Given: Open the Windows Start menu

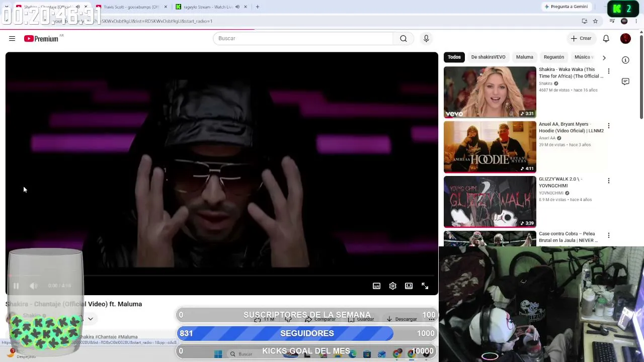Looking at the screenshot, I should (x=218, y=354).
